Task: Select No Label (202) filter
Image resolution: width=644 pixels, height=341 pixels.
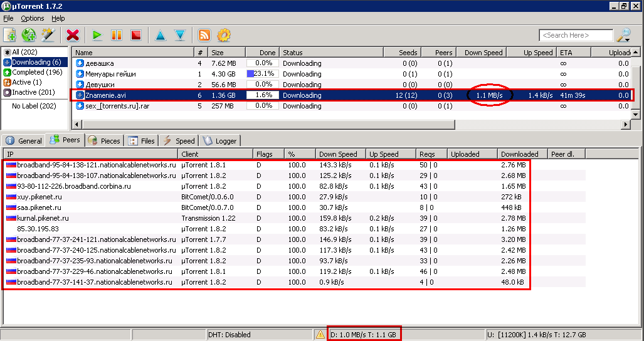Action: point(34,107)
